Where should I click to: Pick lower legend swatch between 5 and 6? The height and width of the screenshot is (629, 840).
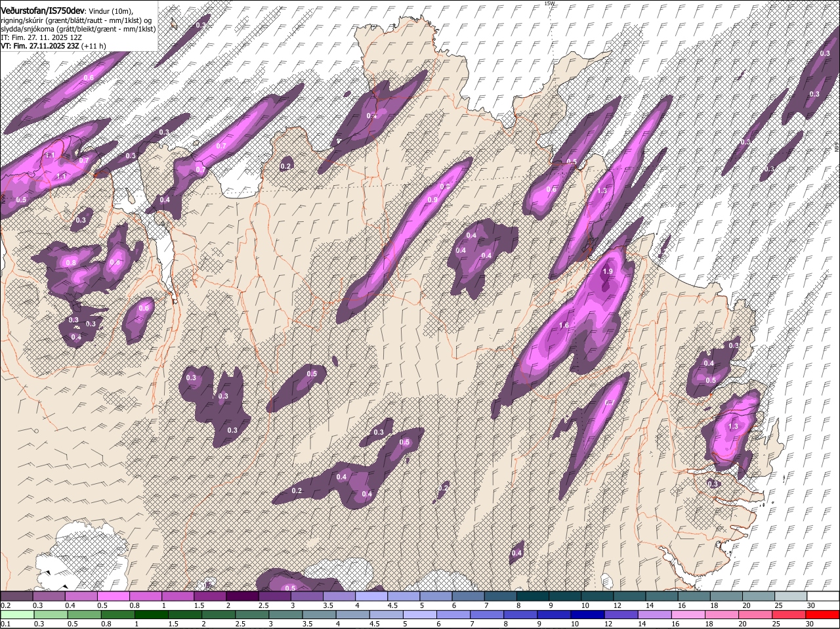point(421,615)
